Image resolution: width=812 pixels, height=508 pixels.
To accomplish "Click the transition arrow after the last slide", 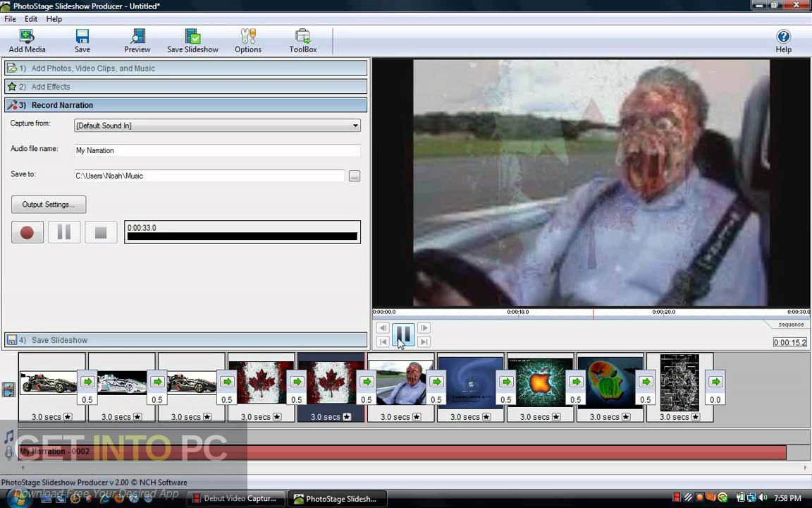I will 715,382.
